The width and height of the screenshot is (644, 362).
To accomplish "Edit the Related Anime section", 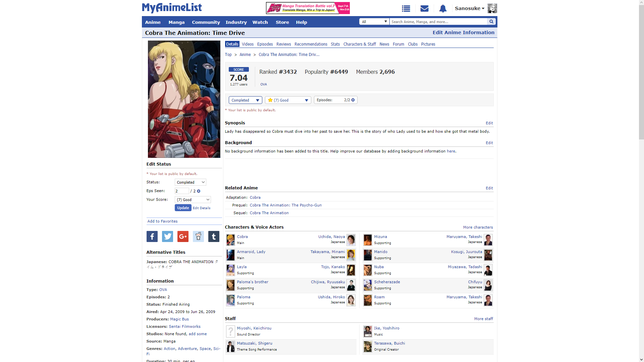I will (x=489, y=188).
